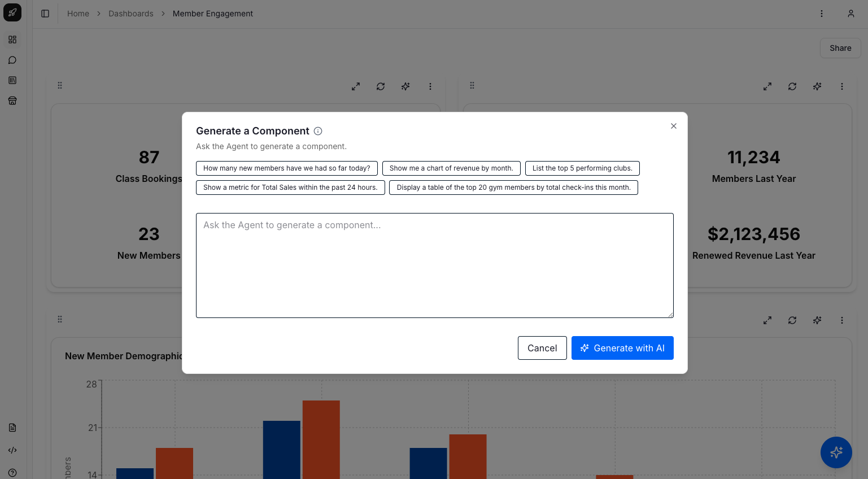Click the floating AI sparkle button
Image resolution: width=868 pixels, height=479 pixels.
coord(836,452)
